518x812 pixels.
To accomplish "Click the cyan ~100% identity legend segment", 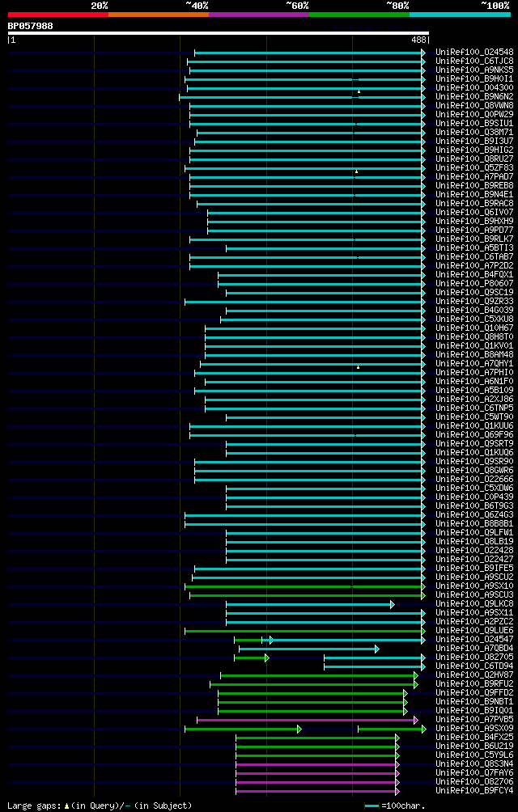I will tap(460, 15).
